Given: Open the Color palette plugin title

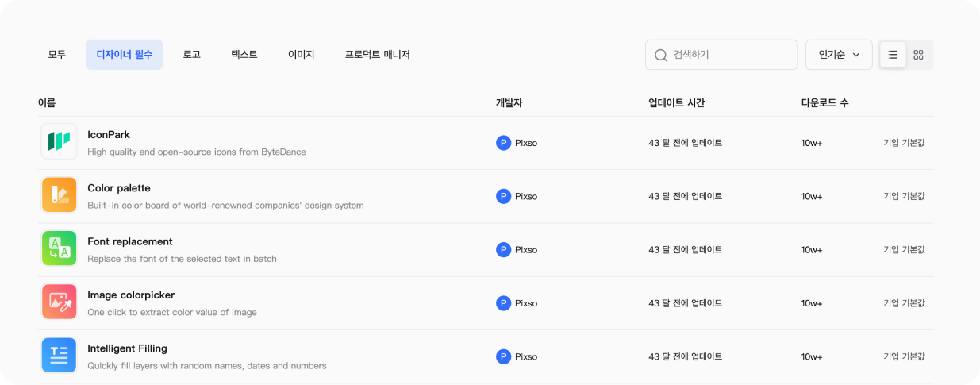Looking at the screenshot, I should click(x=119, y=188).
